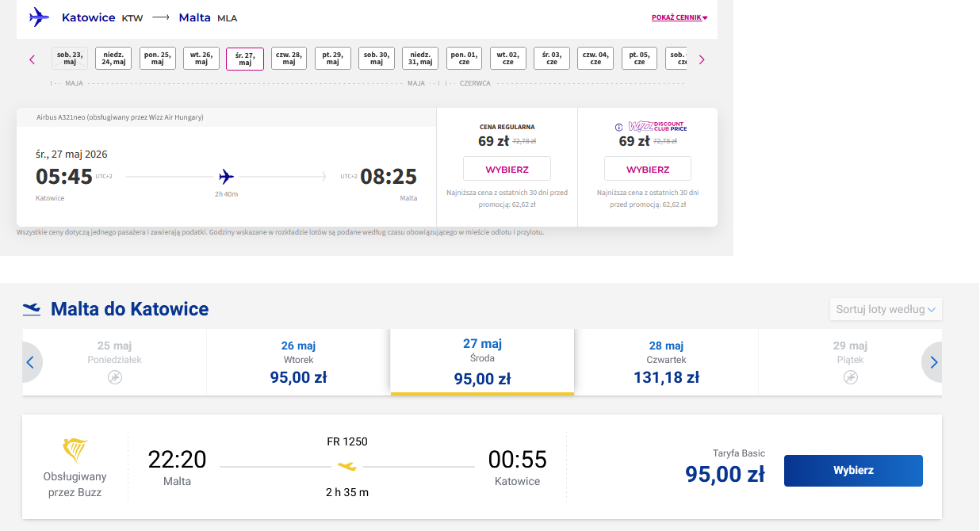Select the sob. 23, maj date tab
Image resolution: width=980 pixels, height=531 pixels.
pyautogui.click(x=70, y=59)
